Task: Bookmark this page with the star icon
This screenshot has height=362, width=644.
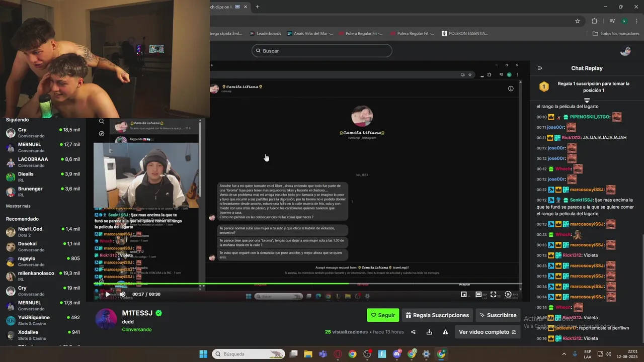Action: point(578,21)
